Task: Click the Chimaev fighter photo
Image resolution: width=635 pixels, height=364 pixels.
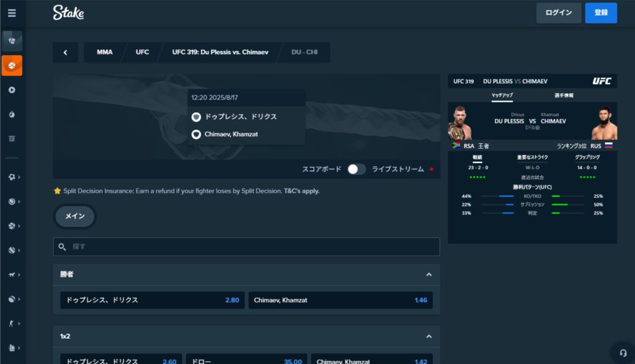Action: coord(604,123)
